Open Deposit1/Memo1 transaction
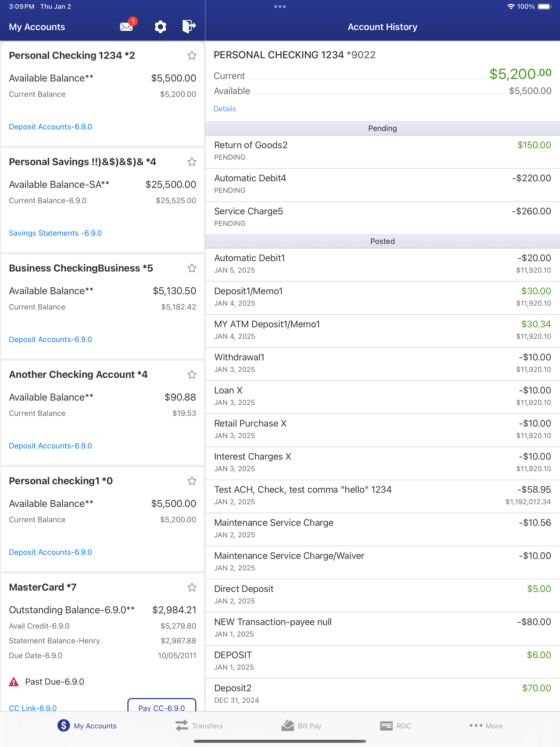Image resolution: width=560 pixels, height=747 pixels. coord(382,298)
